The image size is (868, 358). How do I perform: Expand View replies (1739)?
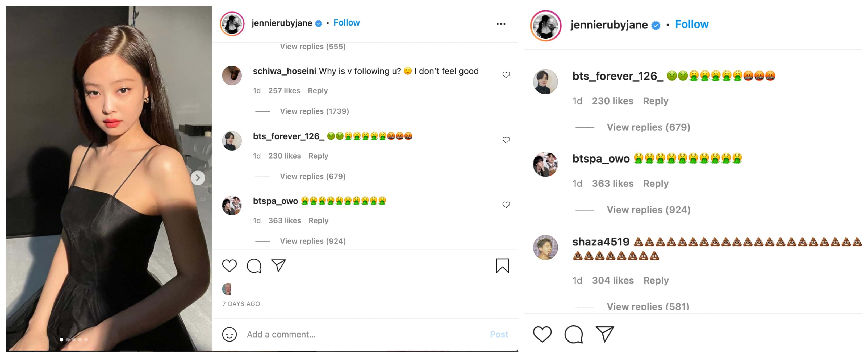314,111
